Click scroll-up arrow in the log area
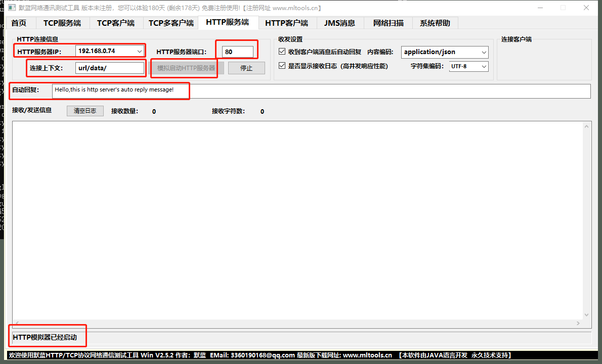Screen dimensions: 602x364 point(586,126)
